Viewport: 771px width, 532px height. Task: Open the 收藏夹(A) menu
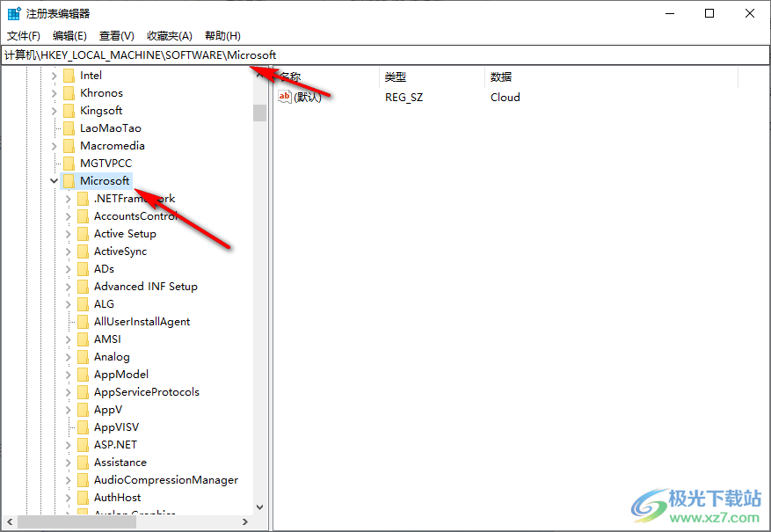pos(169,35)
